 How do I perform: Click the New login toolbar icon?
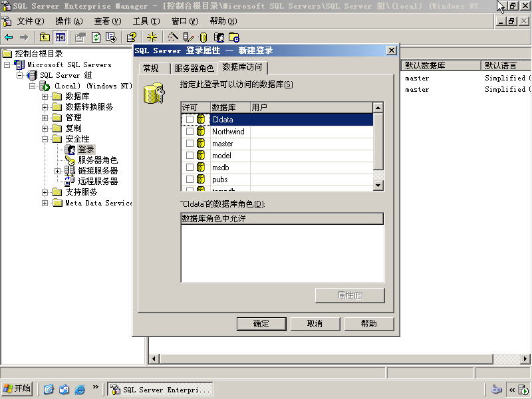[219, 37]
